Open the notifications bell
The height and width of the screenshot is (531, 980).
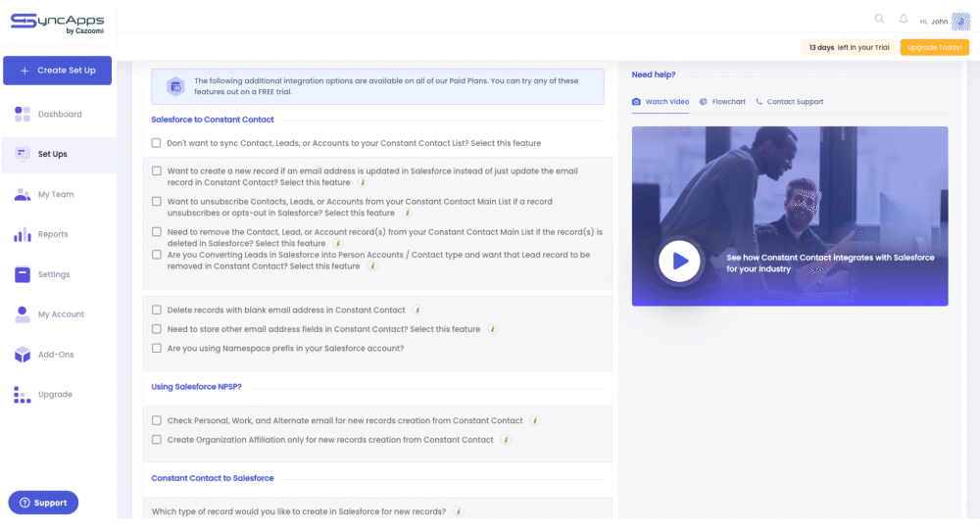[904, 19]
